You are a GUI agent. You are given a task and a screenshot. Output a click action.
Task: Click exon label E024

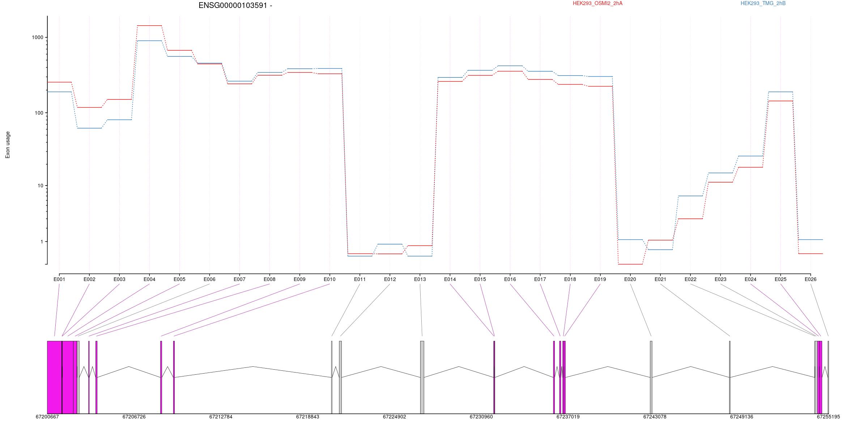pos(750,279)
